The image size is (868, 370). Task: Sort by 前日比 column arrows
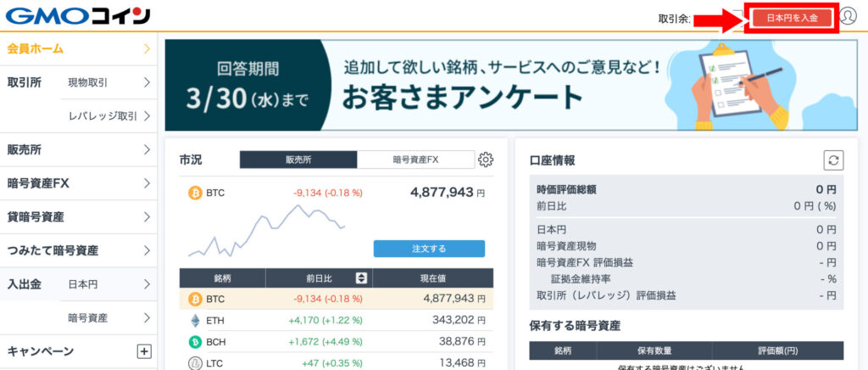click(361, 278)
